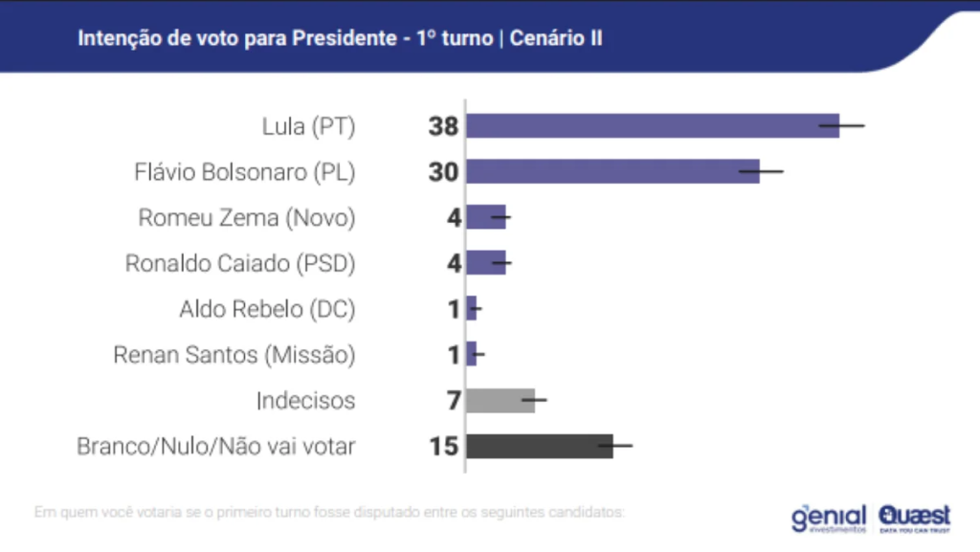The image size is (980, 552).
Task: Click the Lula (PT) bar
Action: [x=652, y=126]
